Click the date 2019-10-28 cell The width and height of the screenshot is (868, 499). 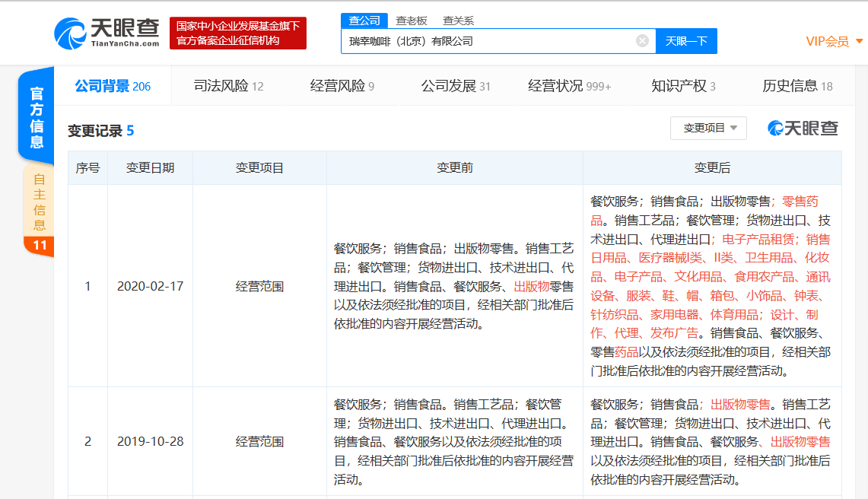150,441
